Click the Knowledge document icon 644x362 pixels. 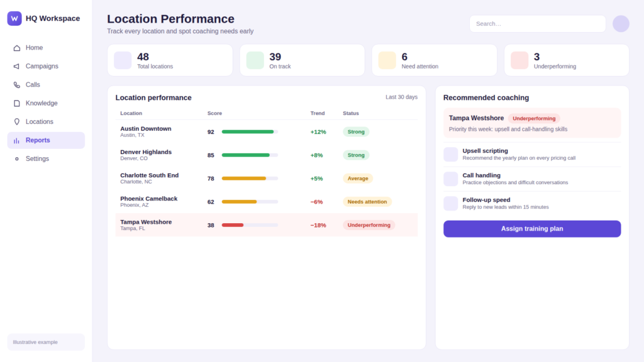click(x=17, y=104)
